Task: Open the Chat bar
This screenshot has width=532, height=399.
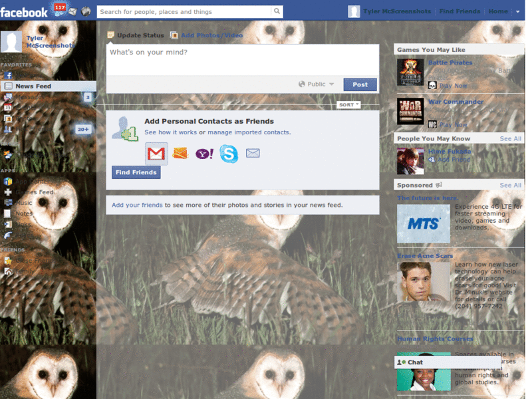Action: pyautogui.click(x=447, y=362)
